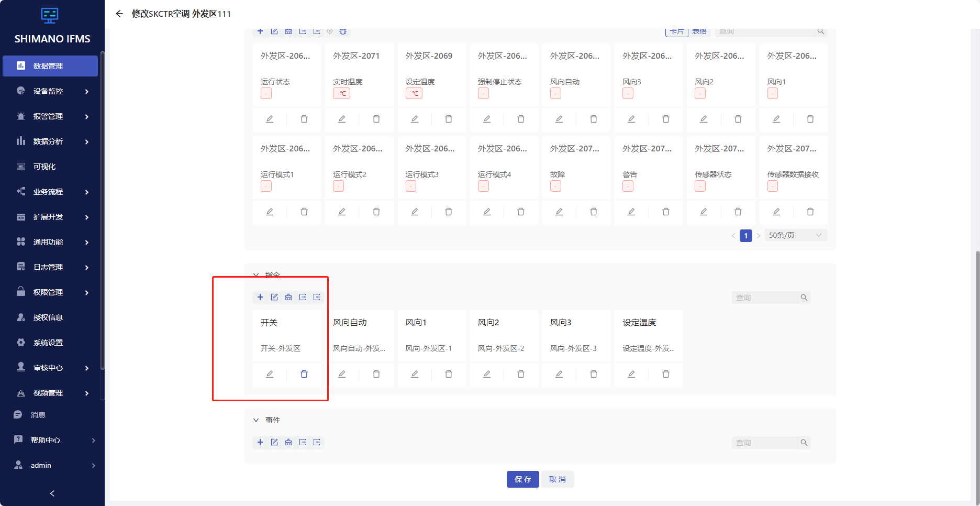Delete the 风向-外发区-3 command card

pos(594,374)
